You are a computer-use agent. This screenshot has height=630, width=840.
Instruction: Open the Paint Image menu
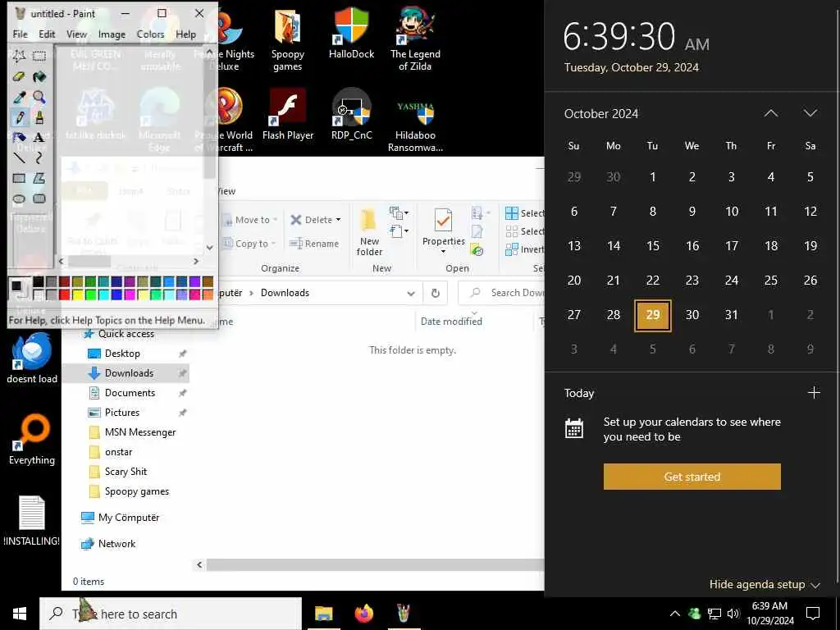tap(112, 34)
